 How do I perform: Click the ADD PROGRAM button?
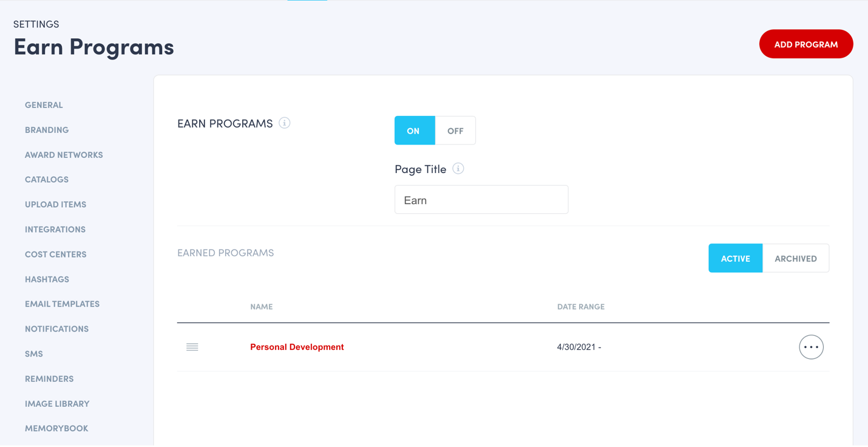tap(806, 44)
